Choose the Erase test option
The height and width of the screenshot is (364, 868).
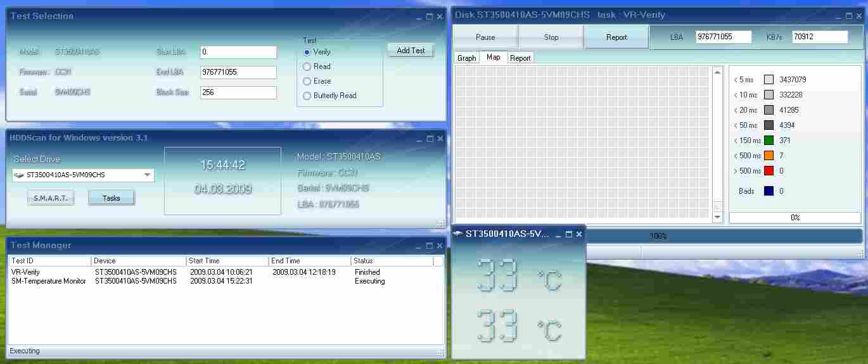[307, 81]
